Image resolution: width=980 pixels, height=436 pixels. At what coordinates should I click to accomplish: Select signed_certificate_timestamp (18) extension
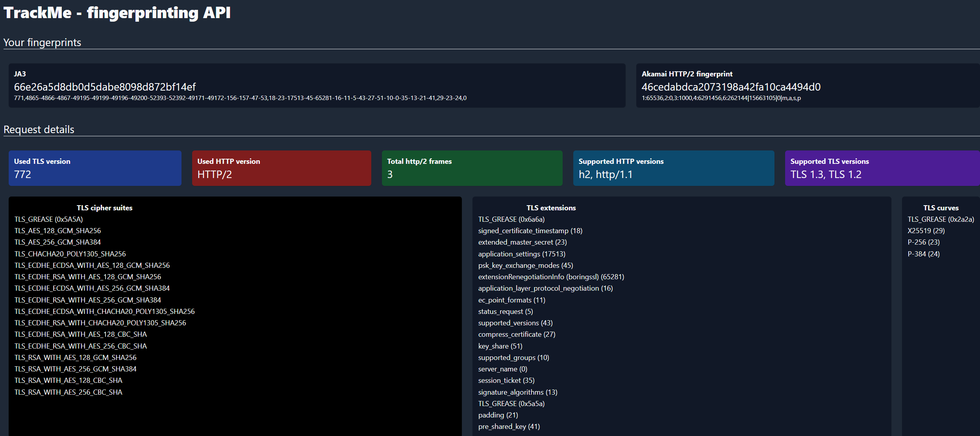pyautogui.click(x=530, y=231)
